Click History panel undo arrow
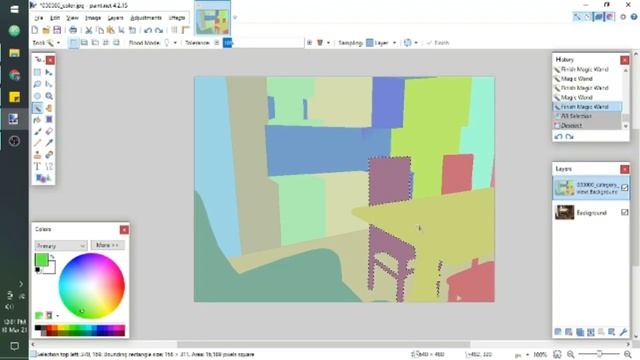The image size is (640, 360). tap(558, 137)
